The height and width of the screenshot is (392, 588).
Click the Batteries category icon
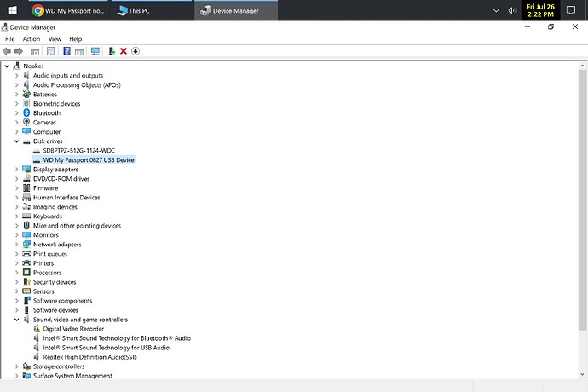tap(26, 94)
